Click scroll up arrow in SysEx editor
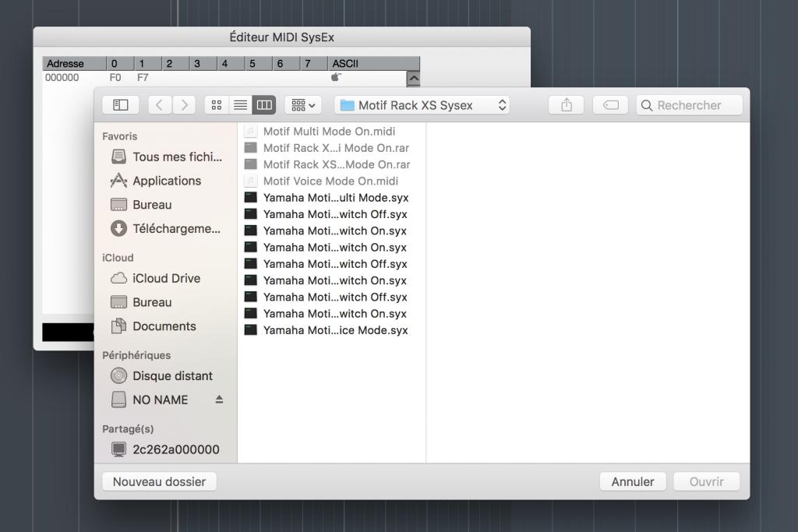The image size is (798, 532). tap(414, 79)
